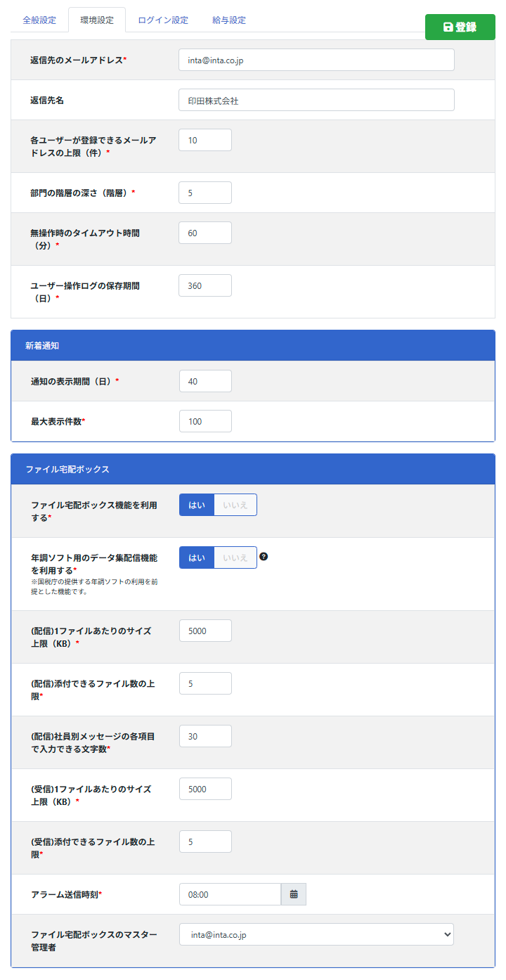Click the help question mark icon
506x980 pixels.
click(264, 557)
